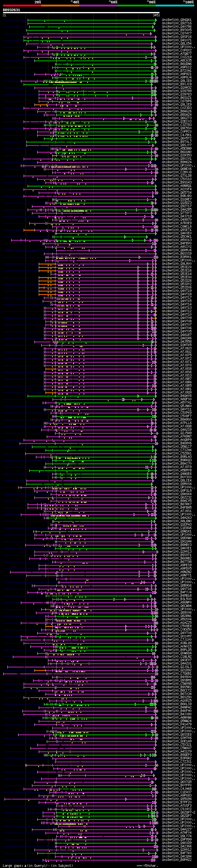Select hit label UniRef100_A7J8S8

177,369
